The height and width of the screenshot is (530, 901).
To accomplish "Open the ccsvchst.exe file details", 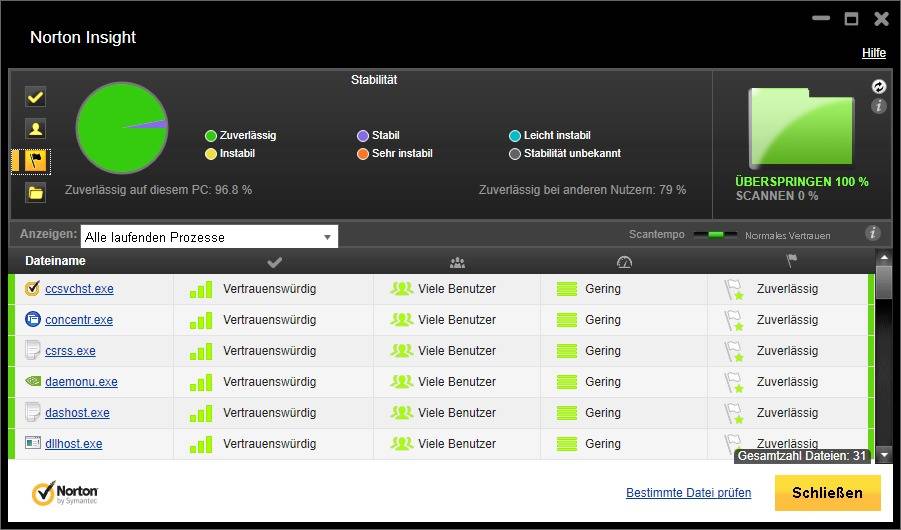I will tap(79, 289).
